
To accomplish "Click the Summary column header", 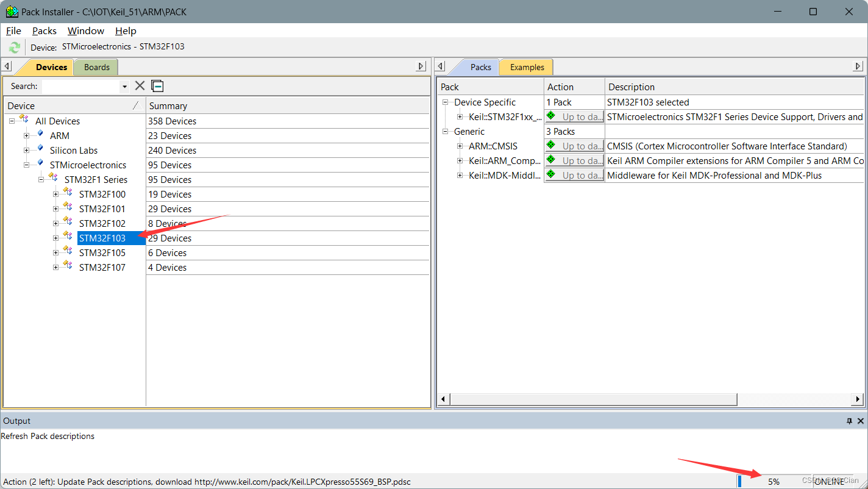I will coord(288,105).
